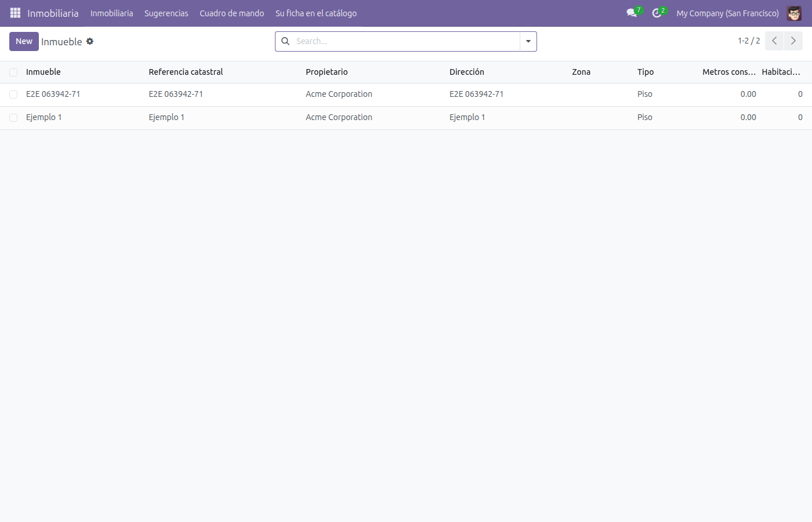This screenshot has width=812, height=522.
Task: Open the conversations messages icon
Action: 632,13
